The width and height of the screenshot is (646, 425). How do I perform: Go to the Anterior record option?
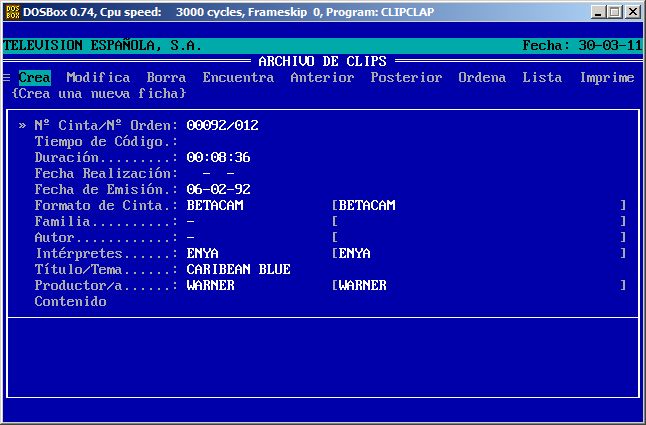pos(322,77)
